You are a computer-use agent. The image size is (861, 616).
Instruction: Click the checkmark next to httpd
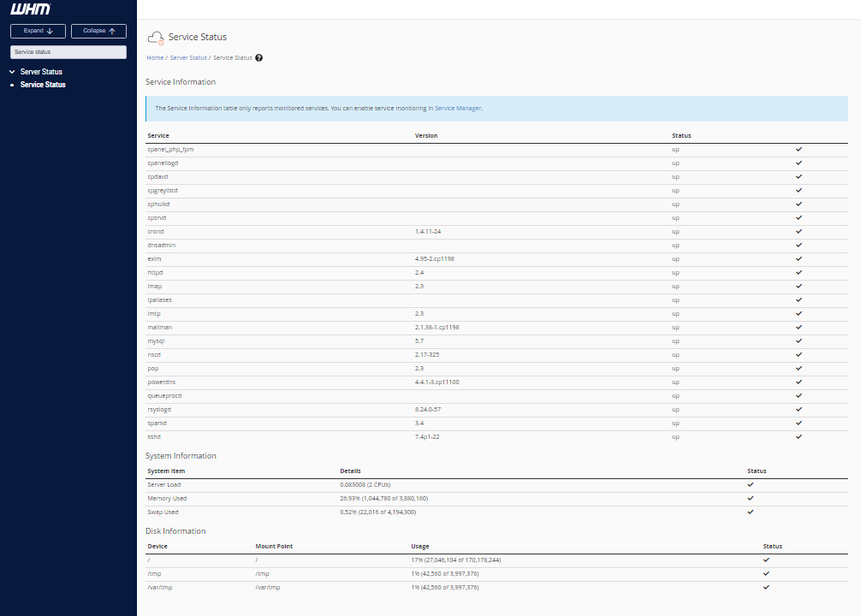[x=799, y=272]
